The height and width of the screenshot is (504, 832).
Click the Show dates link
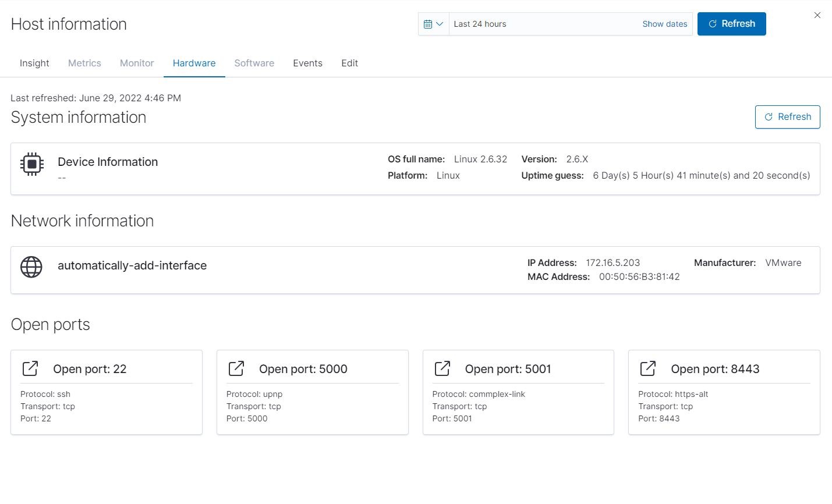point(665,24)
